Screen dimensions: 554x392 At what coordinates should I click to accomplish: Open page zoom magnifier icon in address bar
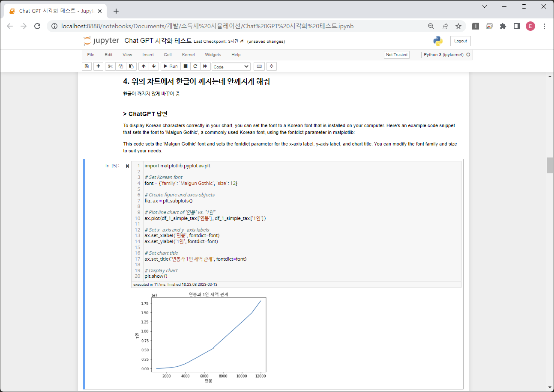click(x=431, y=26)
